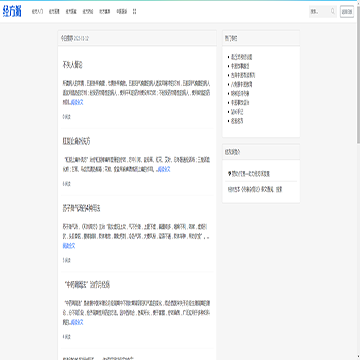Viewport: 360px width, 360px height.
Task: Click blue read-more link under 苏子降气汤 excerpt
Action: [x=69, y=246]
